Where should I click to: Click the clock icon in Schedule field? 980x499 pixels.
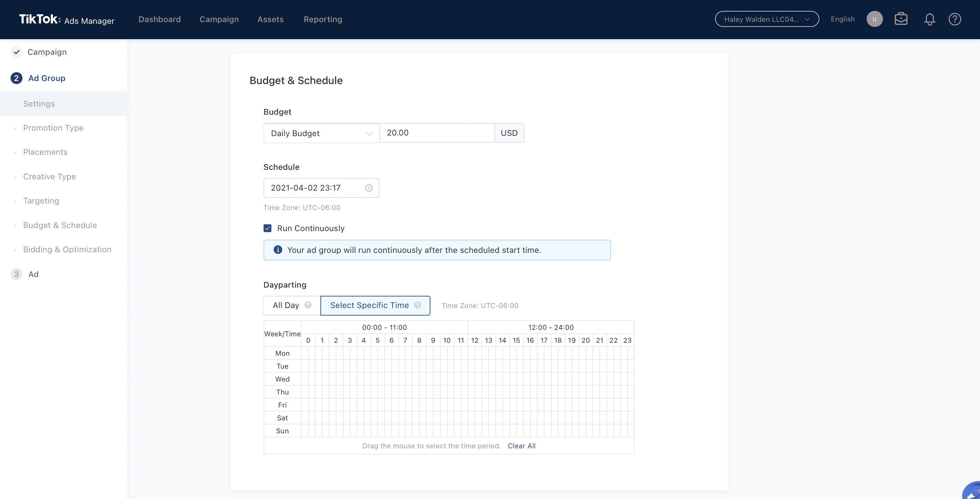369,188
